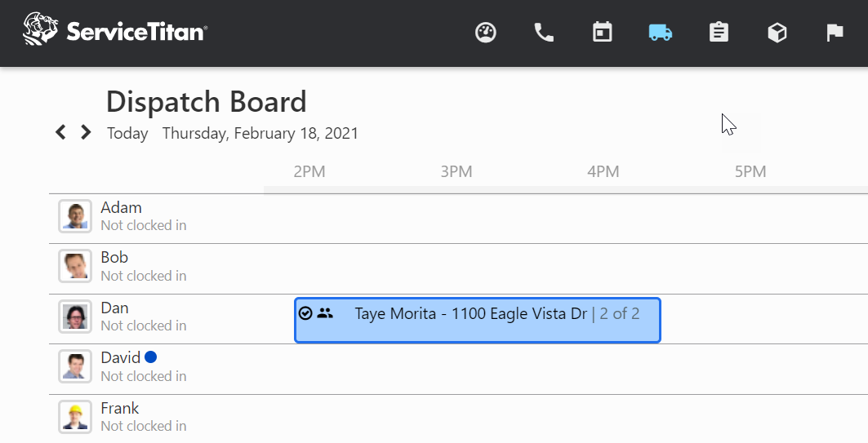Click Dan's technician photo
Screen dimensions: 868x443
(x=75, y=317)
